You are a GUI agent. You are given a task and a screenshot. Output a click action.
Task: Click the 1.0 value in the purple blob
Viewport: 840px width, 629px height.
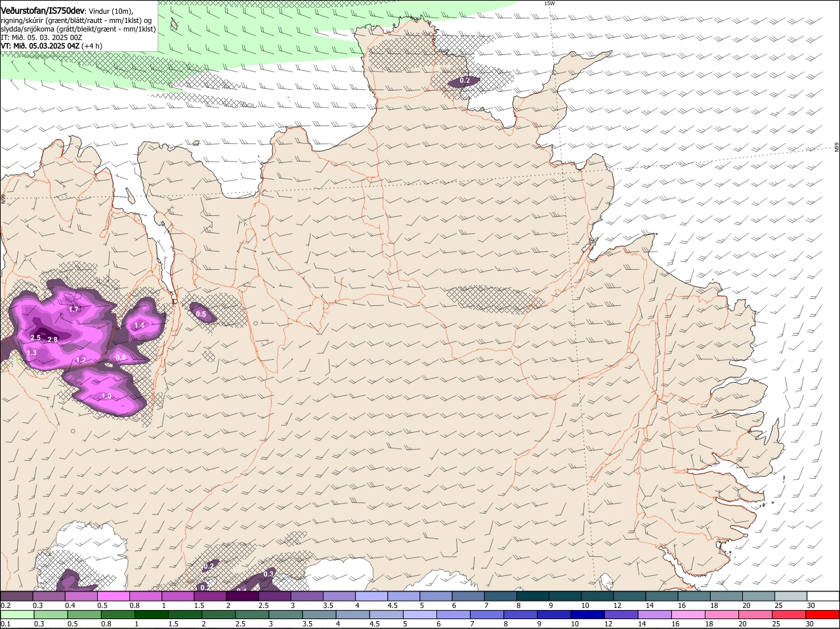point(106,396)
